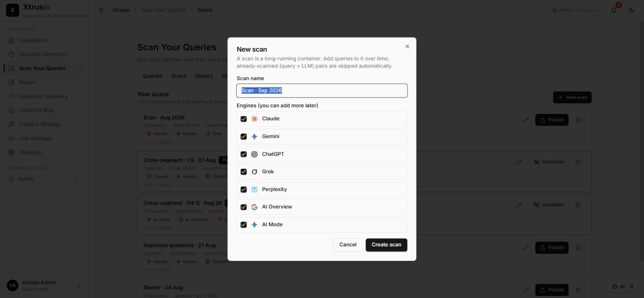Click the New scan button on page
Image resolution: width=644 pixels, height=298 pixels.
572,97
